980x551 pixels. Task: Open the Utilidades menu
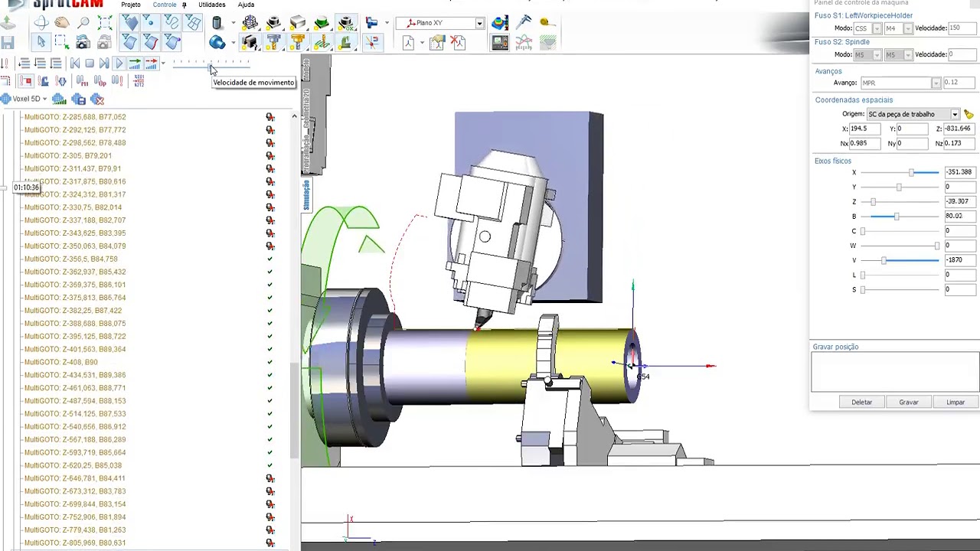[212, 5]
